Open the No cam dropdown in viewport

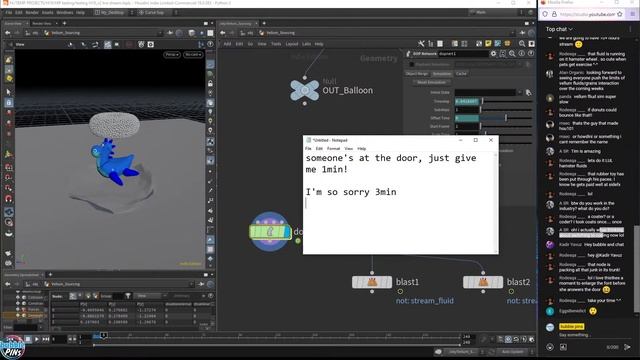point(193,54)
